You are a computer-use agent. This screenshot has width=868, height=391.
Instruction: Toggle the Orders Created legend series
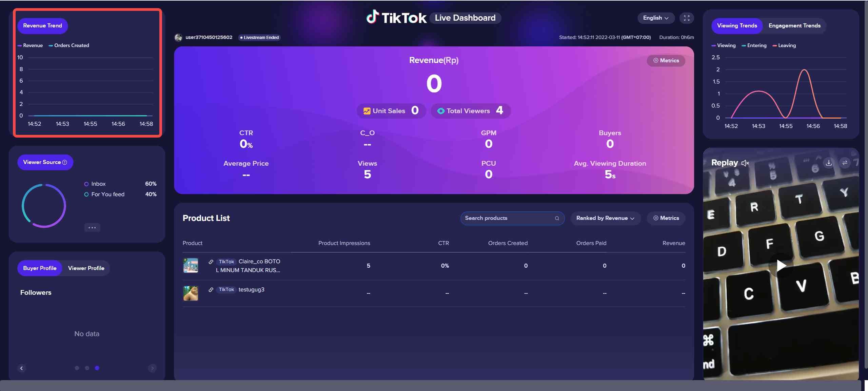69,45
